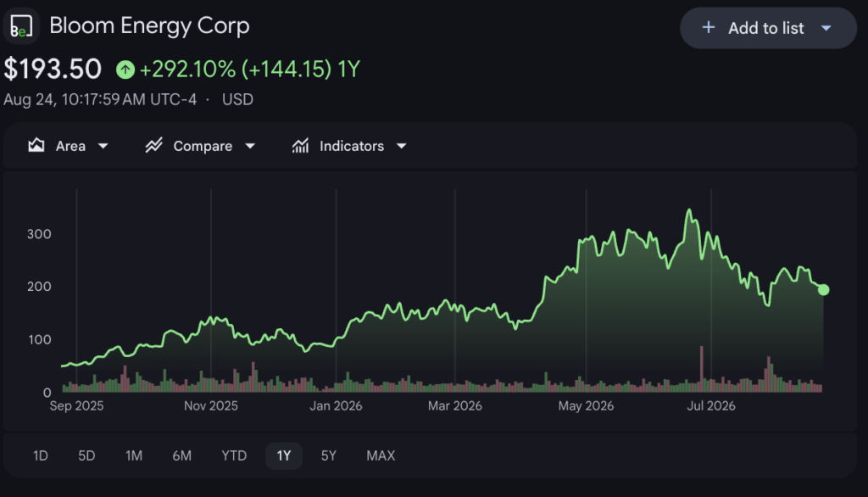Screen dimensions: 868x497
Task: Click the Bloom Energy logo icon
Action: point(21,26)
